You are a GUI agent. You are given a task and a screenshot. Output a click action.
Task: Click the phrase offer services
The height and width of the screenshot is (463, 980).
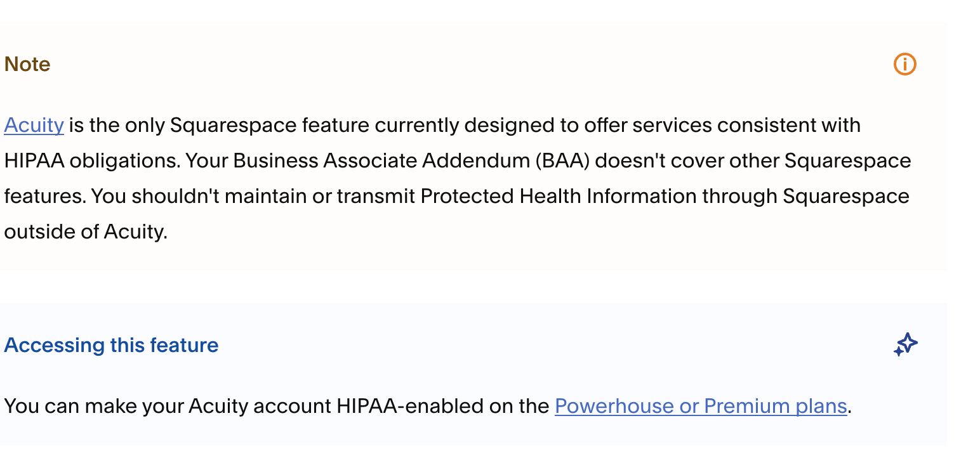tap(644, 125)
